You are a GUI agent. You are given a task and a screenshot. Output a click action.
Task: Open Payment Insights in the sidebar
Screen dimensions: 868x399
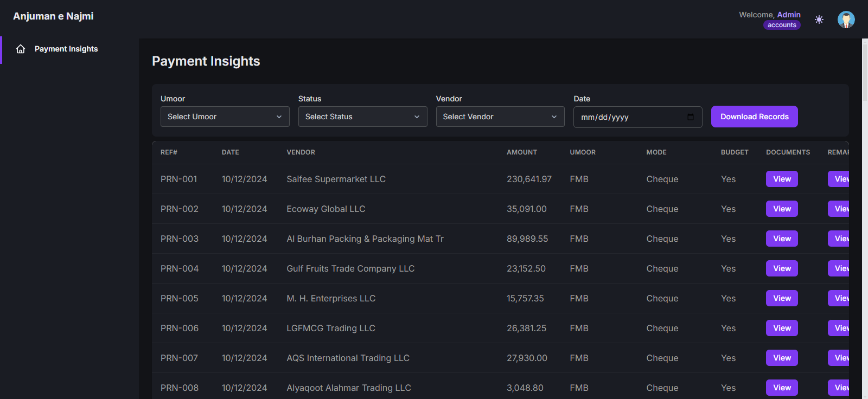(x=66, y=49)
